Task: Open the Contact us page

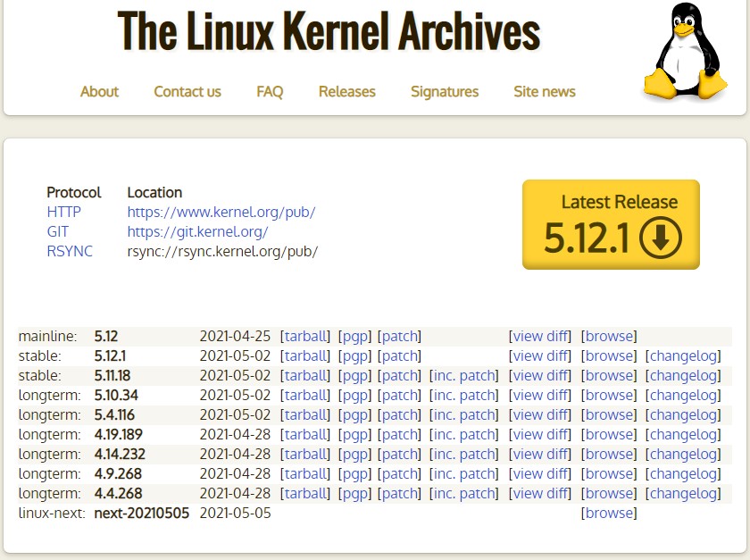Action: pos(187,91)
